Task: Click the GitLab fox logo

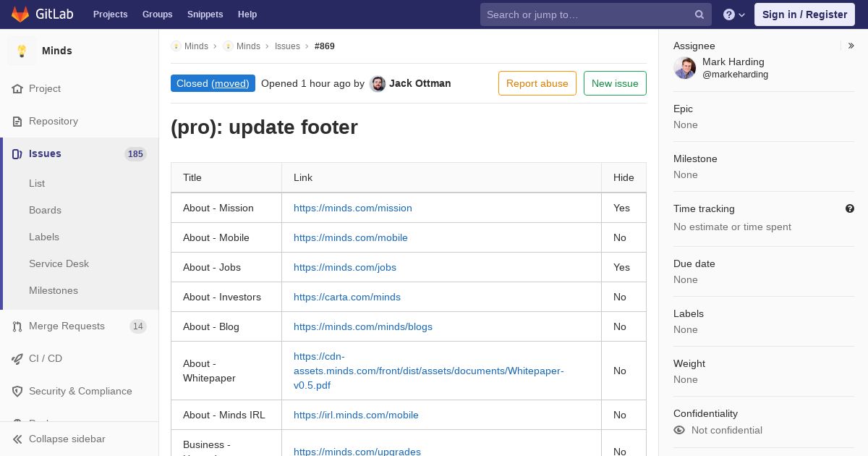Action: tap(20, 14)
